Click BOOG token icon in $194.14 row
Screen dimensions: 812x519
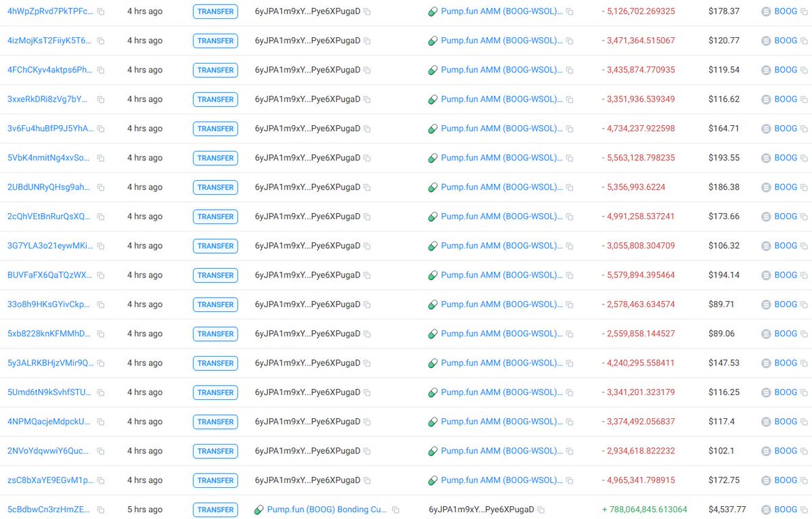point(766,275)
